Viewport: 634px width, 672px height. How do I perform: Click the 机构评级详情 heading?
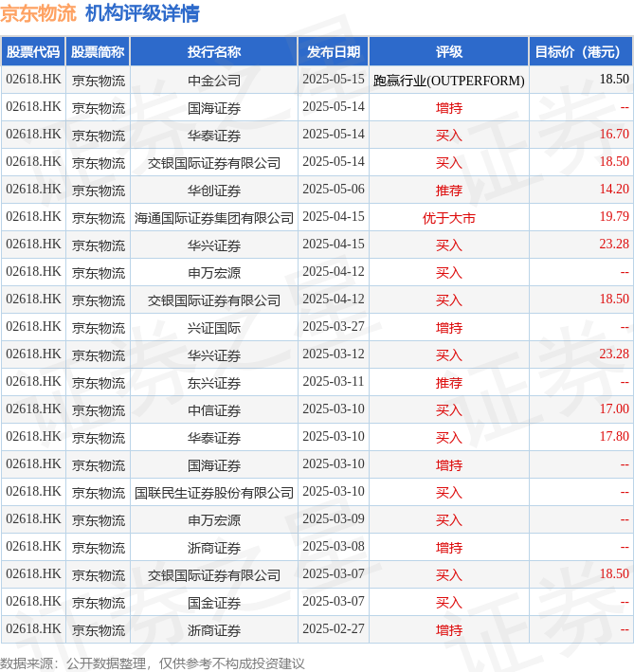142,13
